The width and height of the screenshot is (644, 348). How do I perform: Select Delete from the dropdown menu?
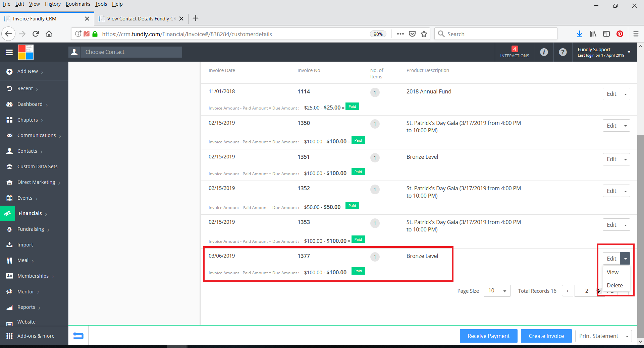[x=616, y=285]
